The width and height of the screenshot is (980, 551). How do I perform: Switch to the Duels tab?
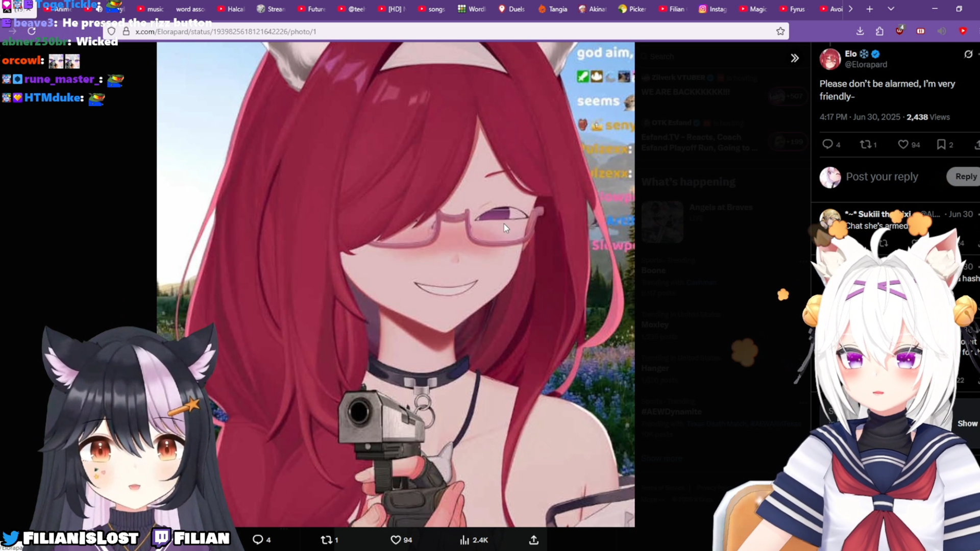512,9
